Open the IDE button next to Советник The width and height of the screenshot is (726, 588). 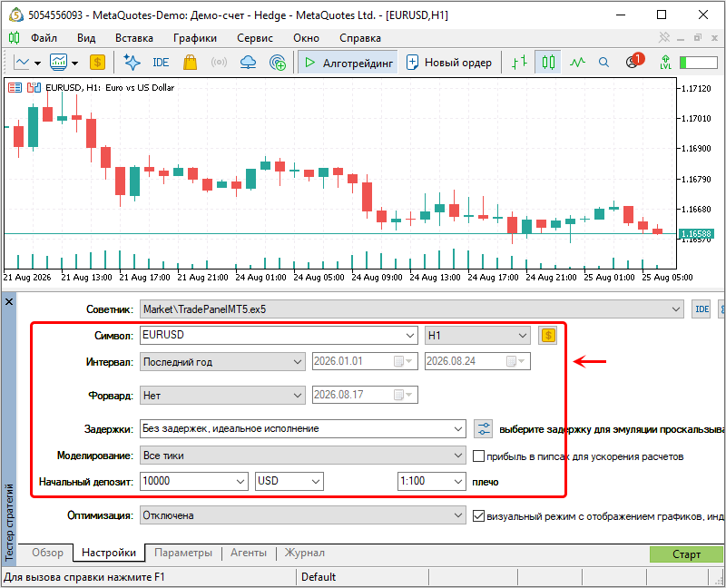701,309
